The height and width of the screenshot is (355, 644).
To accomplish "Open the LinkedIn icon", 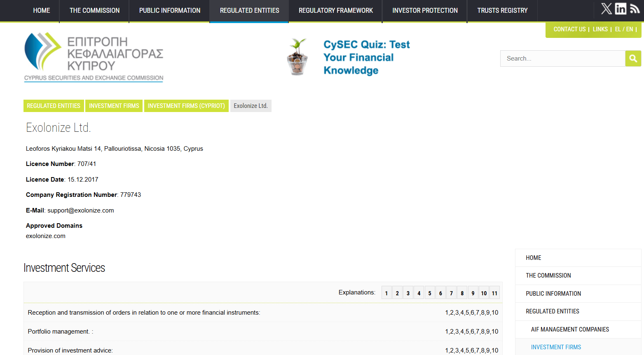I will 621,9.
